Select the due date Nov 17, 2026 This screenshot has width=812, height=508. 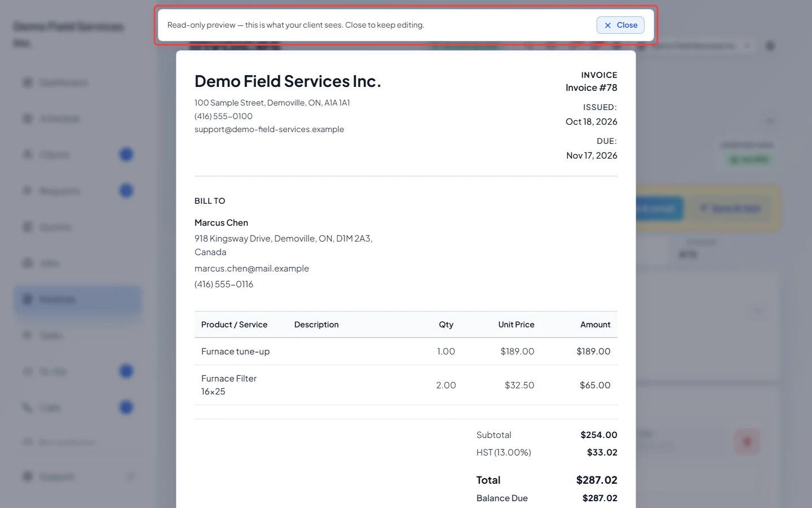coord(592,155)
